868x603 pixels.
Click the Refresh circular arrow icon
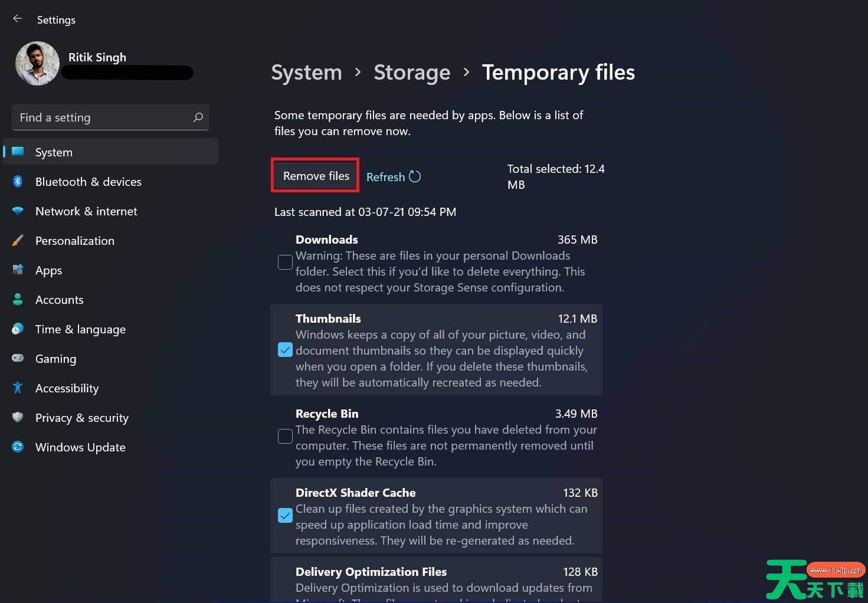(415, 176)
